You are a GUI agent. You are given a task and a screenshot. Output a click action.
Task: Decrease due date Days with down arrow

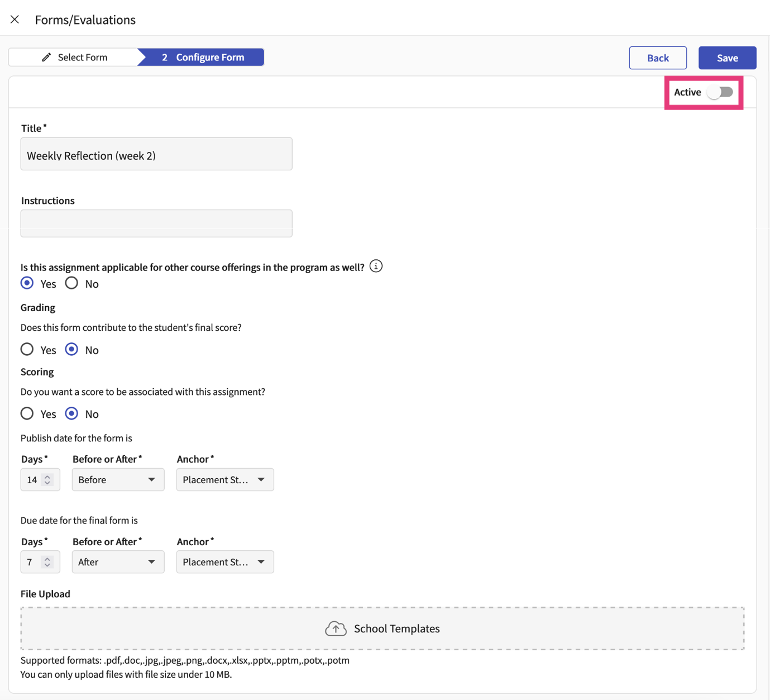coord(47,565)
